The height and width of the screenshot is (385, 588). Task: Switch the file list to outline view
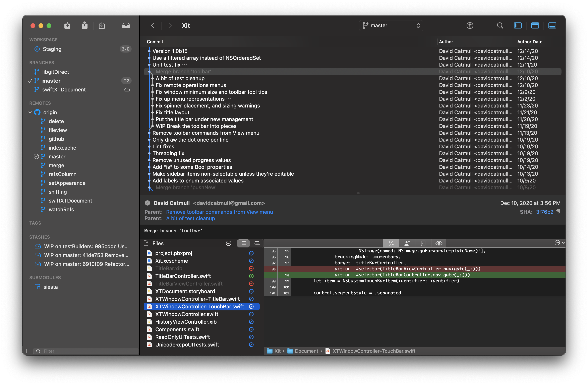coord(257,243)
